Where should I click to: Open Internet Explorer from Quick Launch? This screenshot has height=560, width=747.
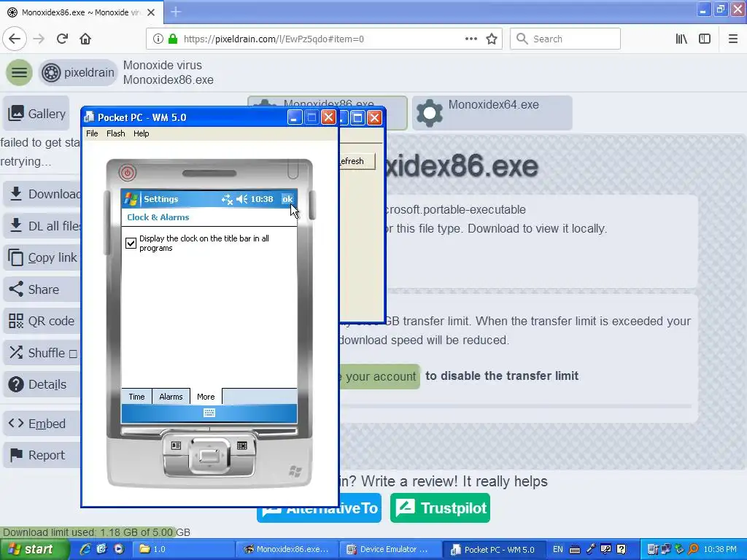(85, 549)
